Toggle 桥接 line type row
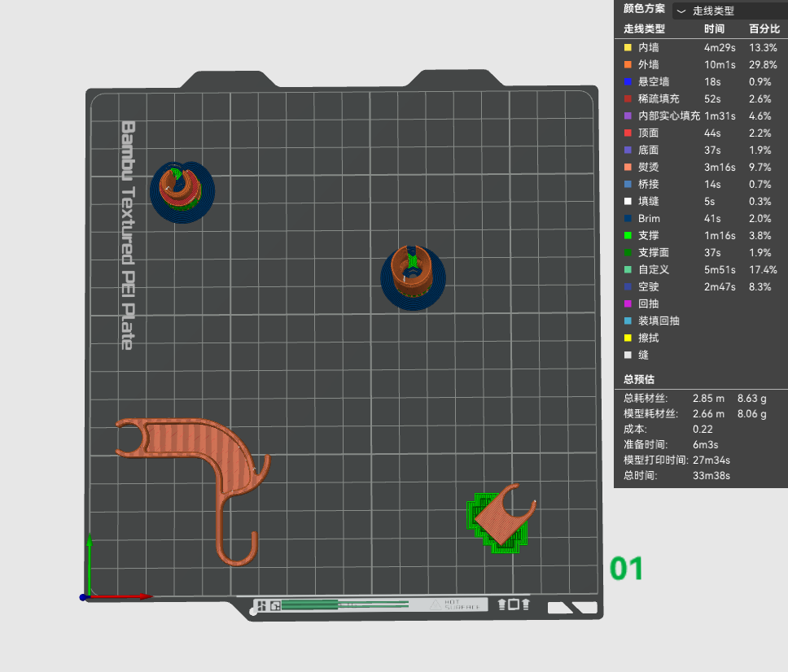 (x=701, y=184)
